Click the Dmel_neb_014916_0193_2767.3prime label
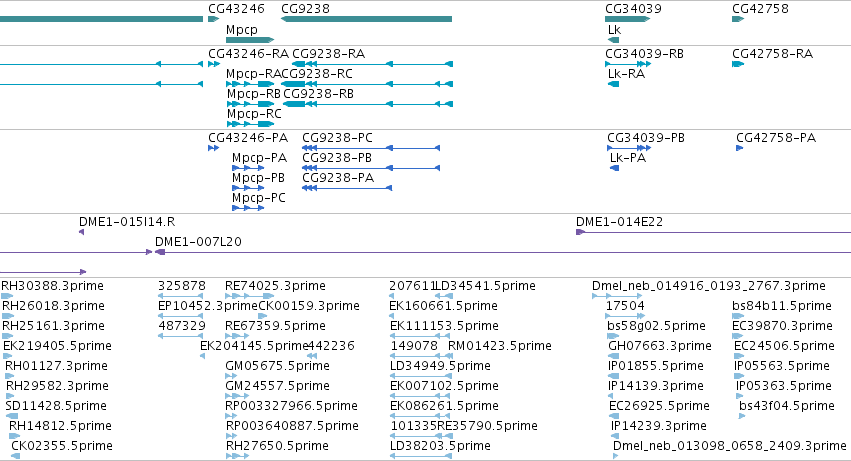This screenshot has width=851, height=461. coord(709,286)
